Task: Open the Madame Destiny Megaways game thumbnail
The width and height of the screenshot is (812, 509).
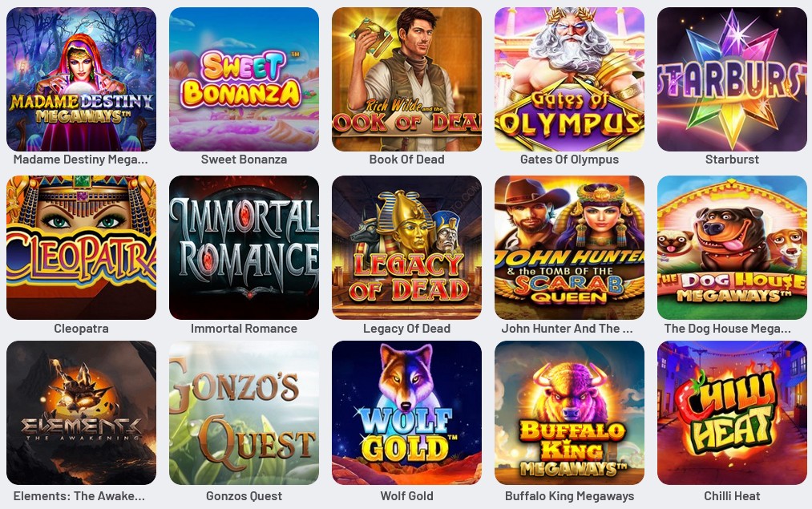Action: (81, 79)
